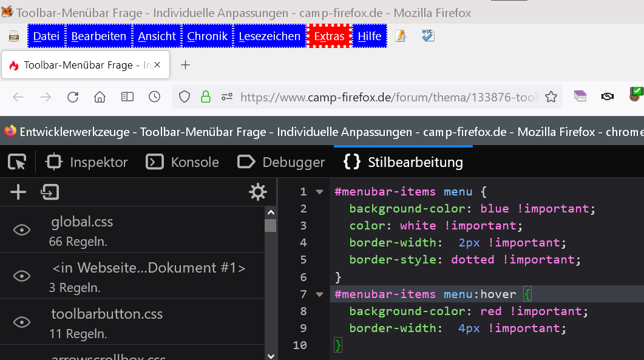644x360 pixels.
Task: Open site permissions icon in address bar
Action: [227, 97]
